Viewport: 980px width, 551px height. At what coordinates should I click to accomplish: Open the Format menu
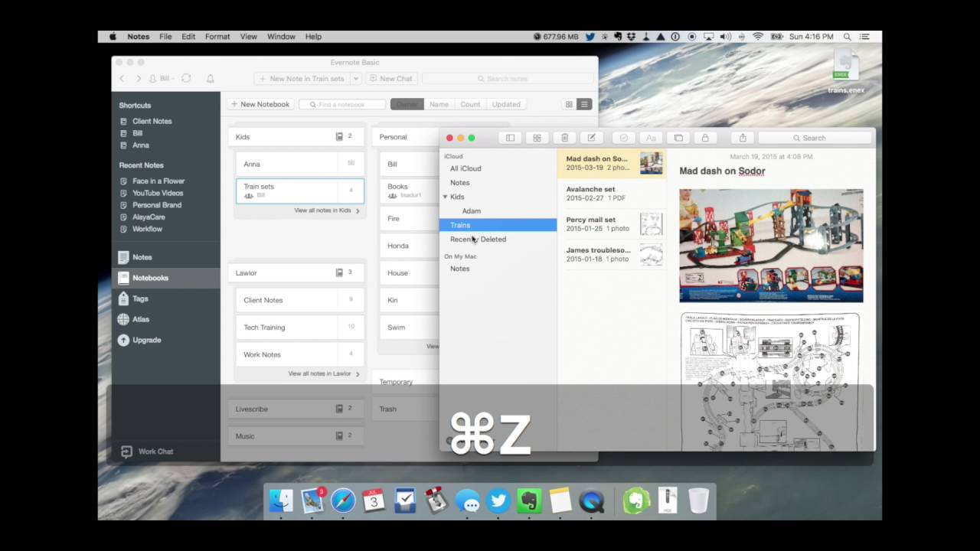pyautogui.click(x=217, y=37)
